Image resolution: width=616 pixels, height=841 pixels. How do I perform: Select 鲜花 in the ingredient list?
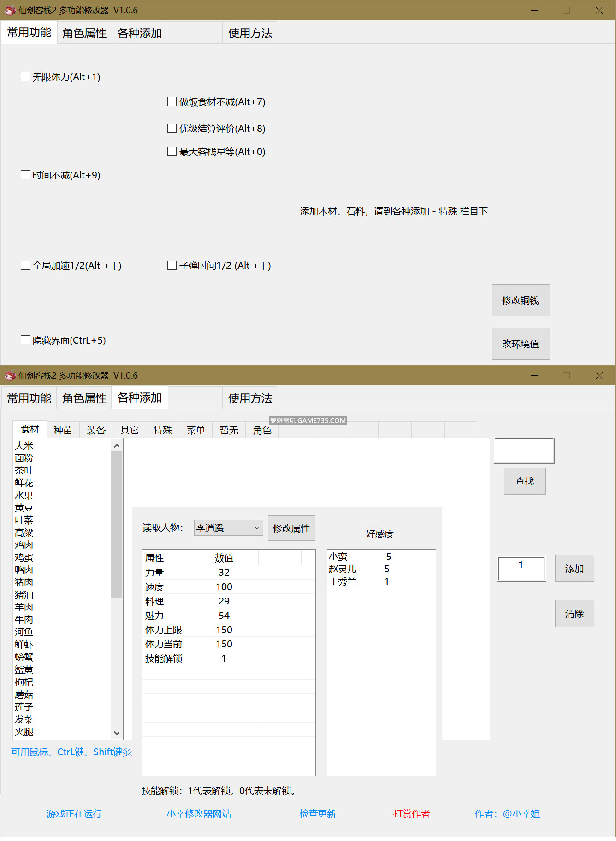[x=24, y=483]
